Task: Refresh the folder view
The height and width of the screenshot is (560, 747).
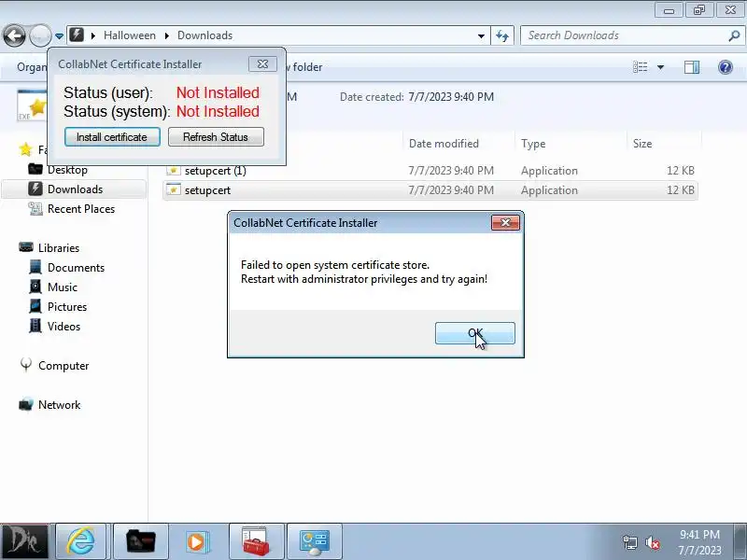Action: 502,35
